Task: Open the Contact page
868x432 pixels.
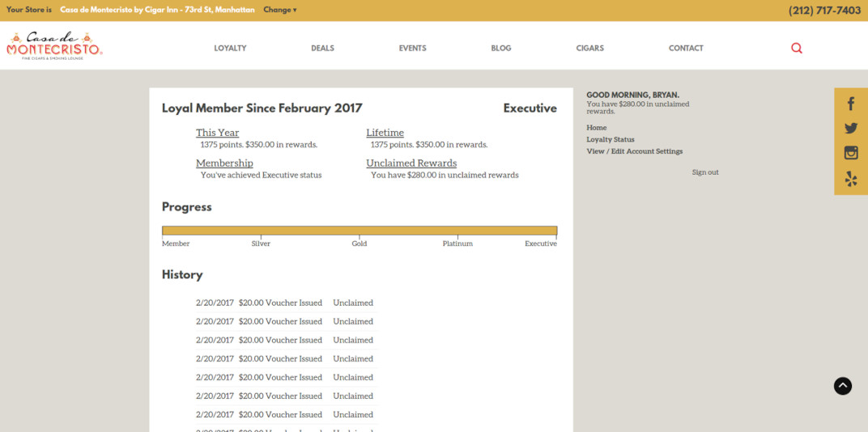Action: point(686,49)
